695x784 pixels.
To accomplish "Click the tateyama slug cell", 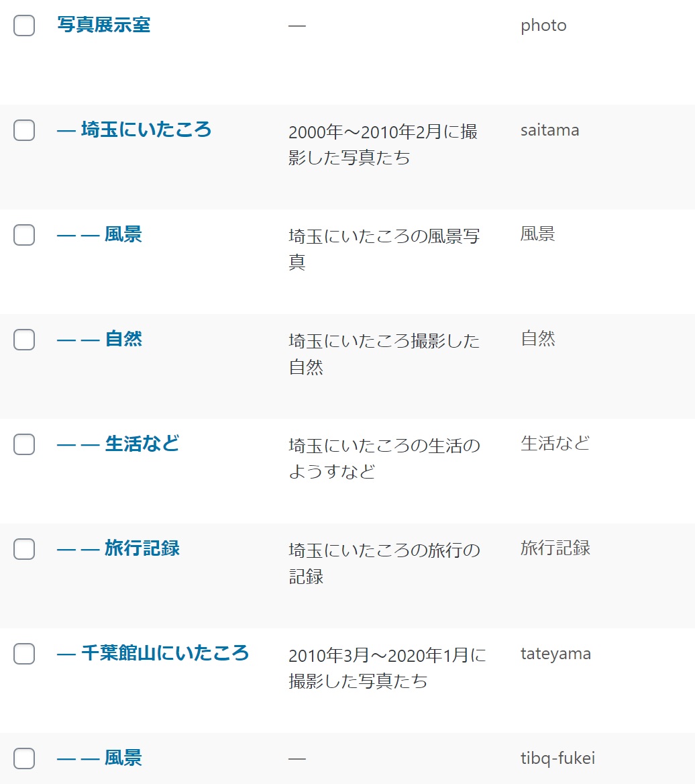I will click(x=555, y=654).
